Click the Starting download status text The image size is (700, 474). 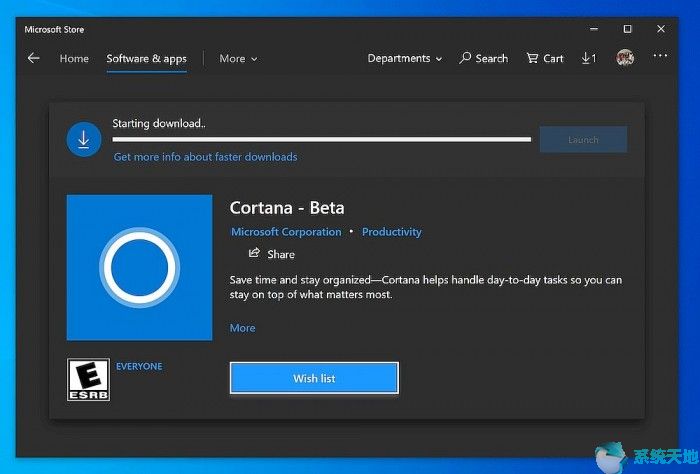159,124
